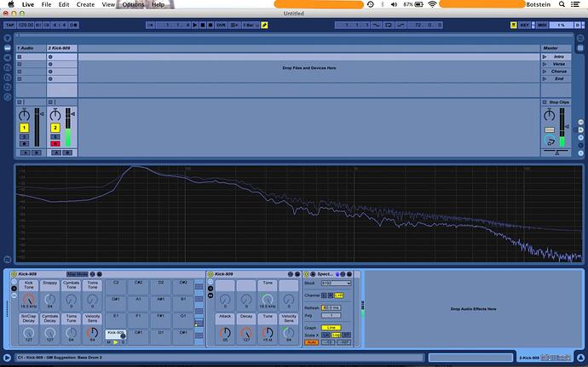Click the tempo field 129.00

(x=26, y=25)
